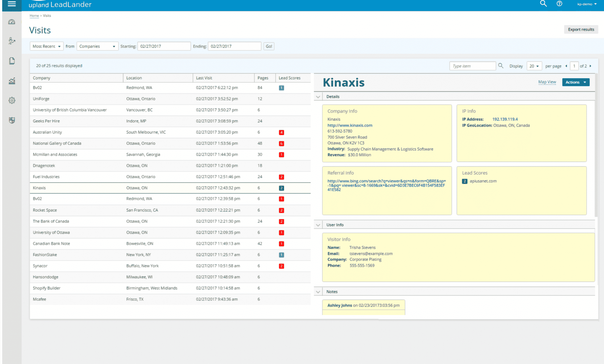This screenshot has height=364, width=604.
Task: Collapse the Details section
Action: [318, 97]
